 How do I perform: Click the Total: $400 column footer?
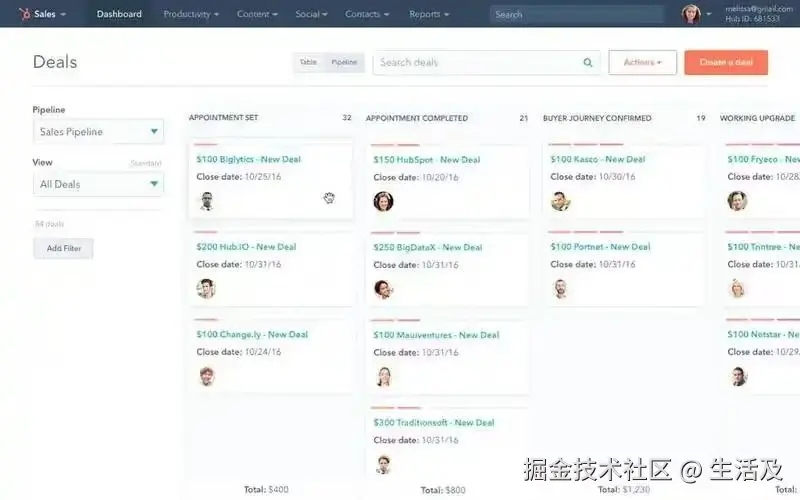[x=266, y=489]
